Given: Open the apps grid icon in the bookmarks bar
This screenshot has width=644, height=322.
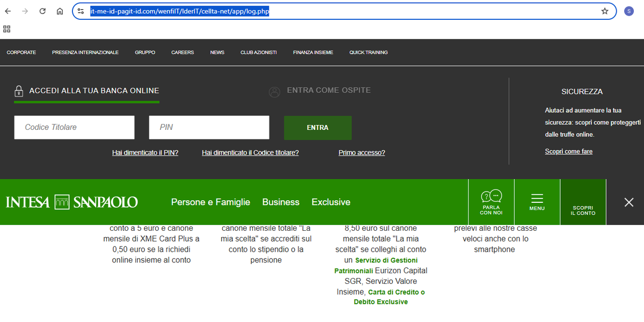Looking at the screenshot, I should click(x=7, y=28).
